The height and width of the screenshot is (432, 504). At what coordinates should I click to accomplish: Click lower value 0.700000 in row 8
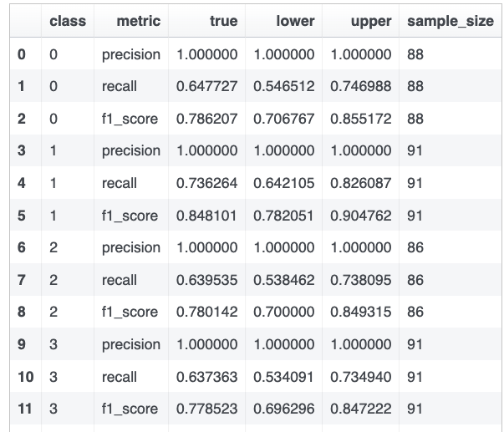[x=284, y=312]
